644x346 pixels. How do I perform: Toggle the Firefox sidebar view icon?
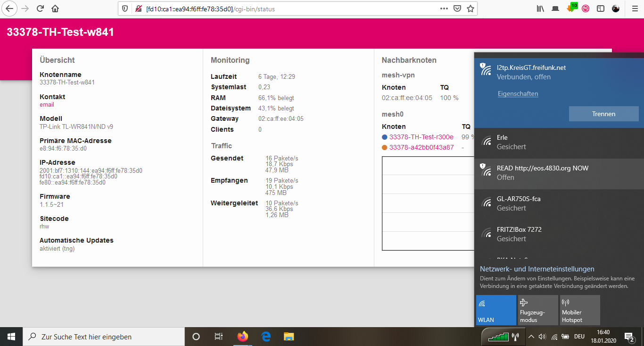pyautogui.click(x=601, y=8)
